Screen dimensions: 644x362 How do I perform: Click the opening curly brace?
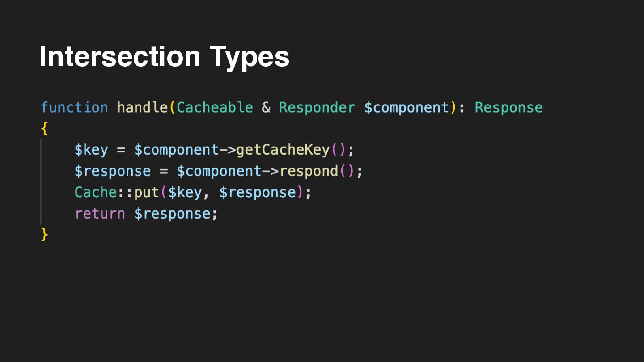click(44, 129)
